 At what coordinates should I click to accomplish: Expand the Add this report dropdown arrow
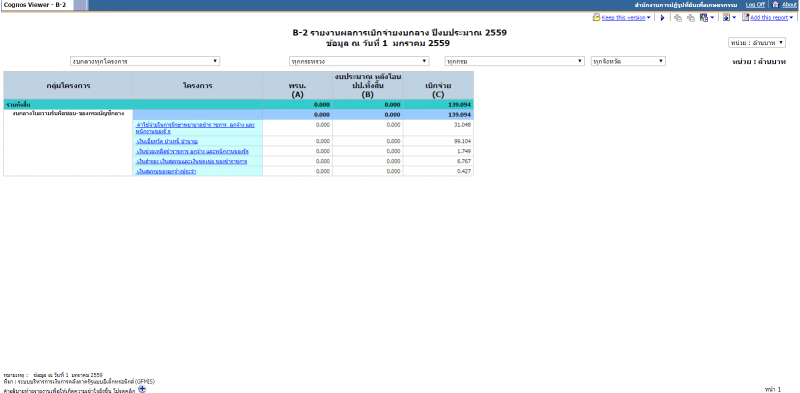pos(791,17)
